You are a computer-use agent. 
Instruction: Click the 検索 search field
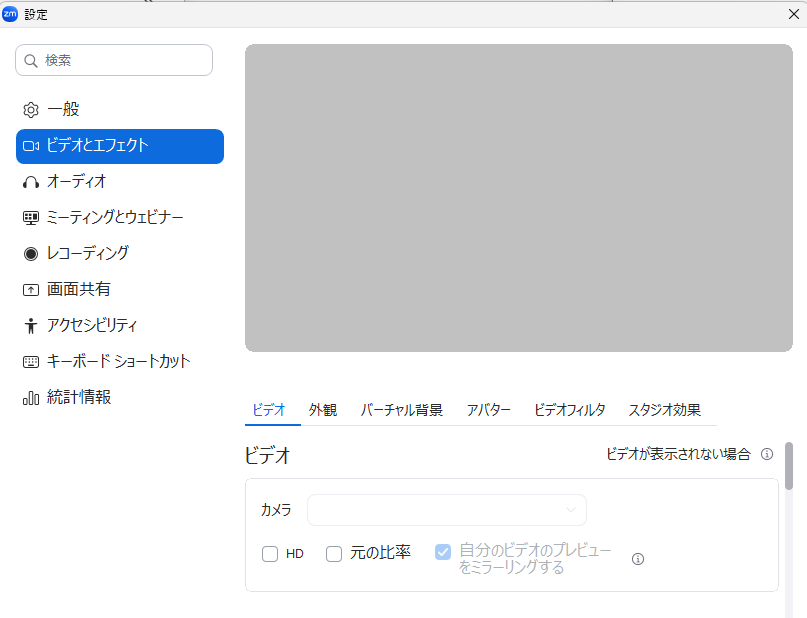114,60
